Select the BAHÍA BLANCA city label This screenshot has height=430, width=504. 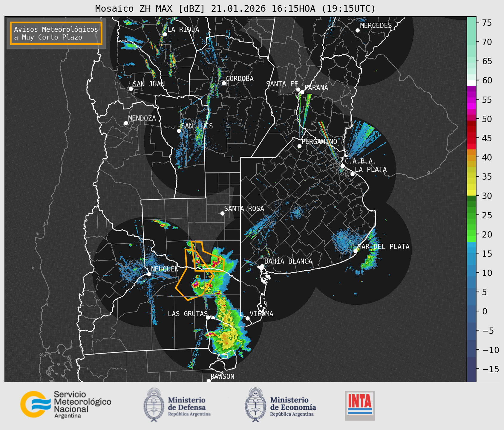click(288, 261)
